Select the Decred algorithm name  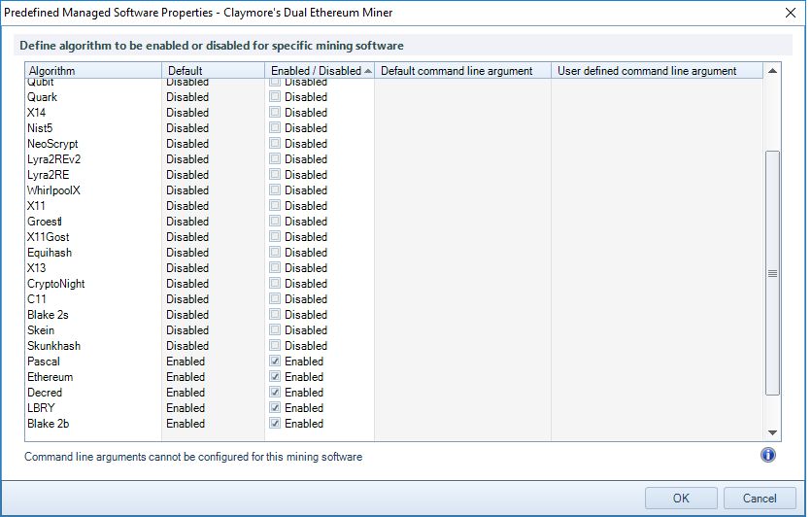45,393
